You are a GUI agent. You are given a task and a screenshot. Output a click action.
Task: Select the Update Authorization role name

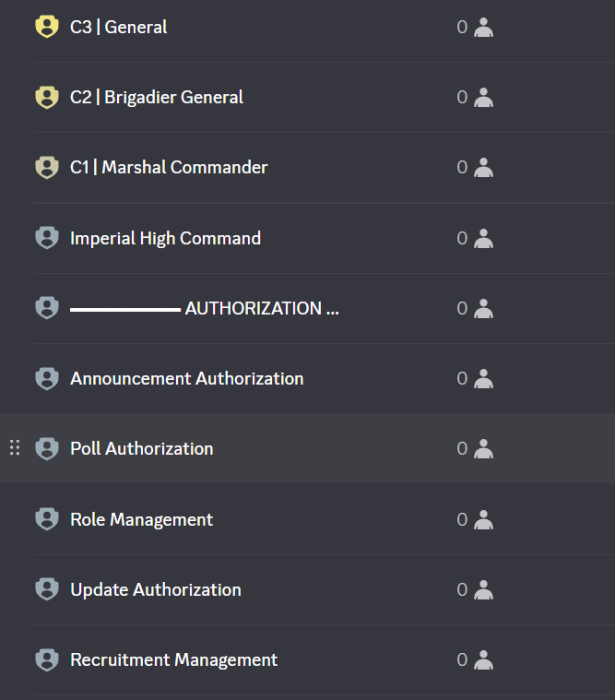[x=156, y=589]
